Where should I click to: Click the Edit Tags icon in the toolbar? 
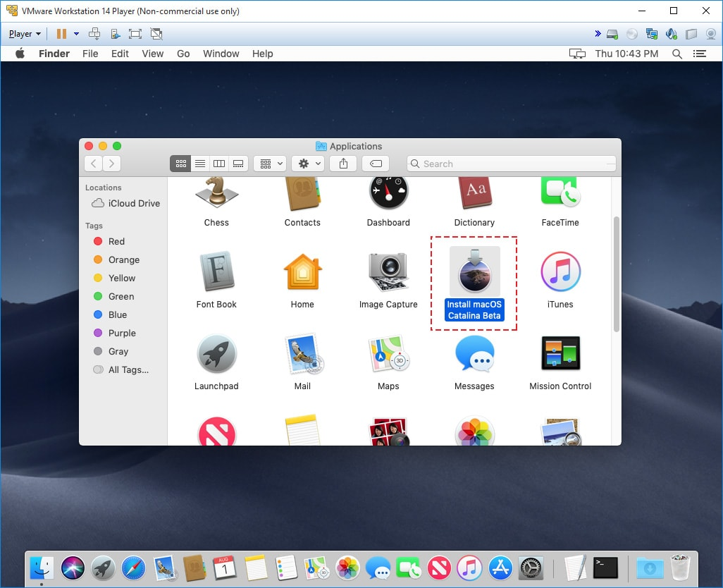(x=376, y=163)
